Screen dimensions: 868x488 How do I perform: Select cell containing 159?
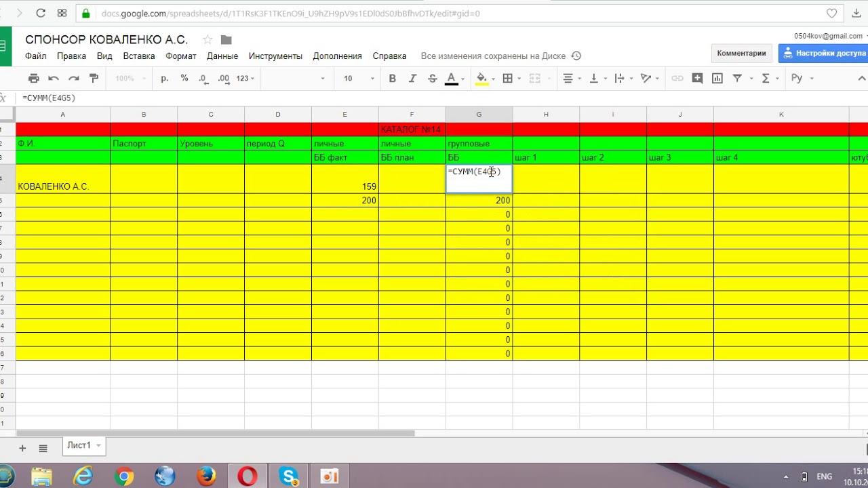(345, 179)
